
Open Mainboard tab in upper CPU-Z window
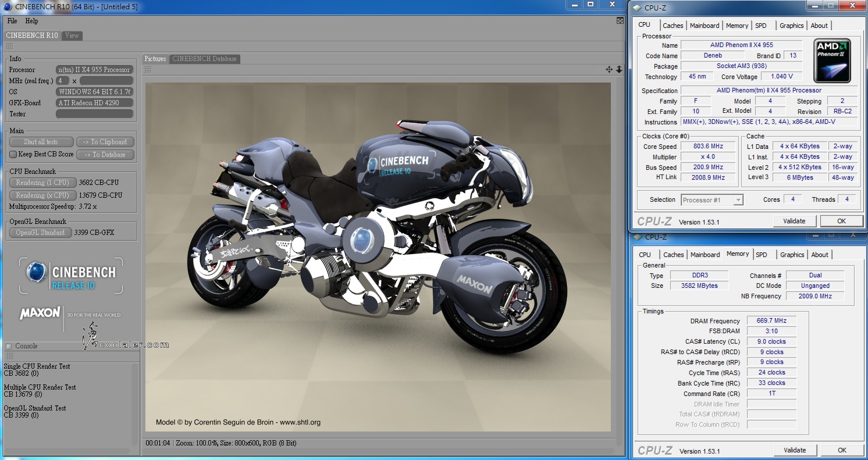tap(705, 26)
